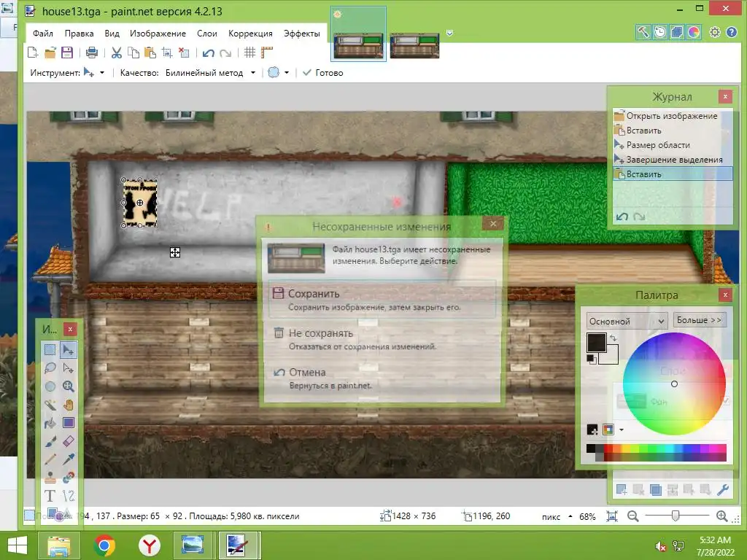Copy the selection via toolbar icon
The height and width of the screenshot is (560, 747).
click(133, 52)
